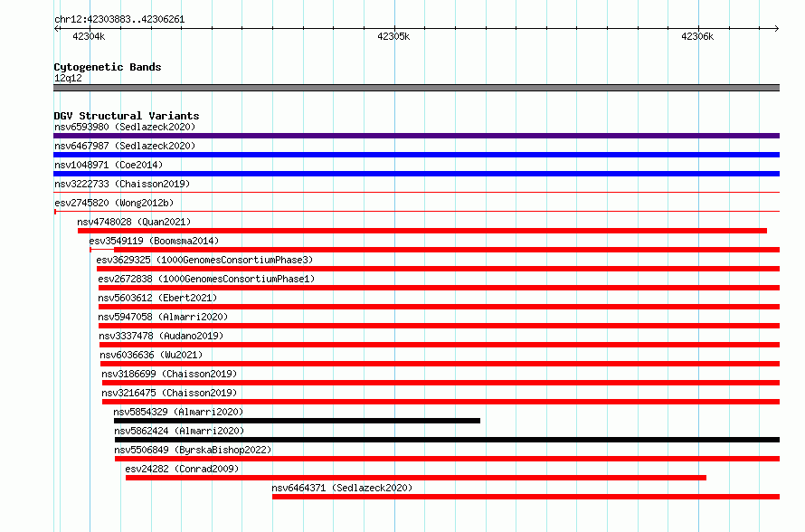Click the esv2745820 (Wong2012b) label

coord(114,203)
